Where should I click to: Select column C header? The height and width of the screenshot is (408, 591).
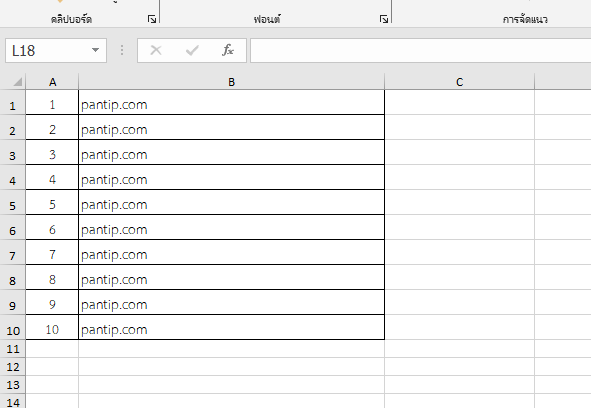459,82
